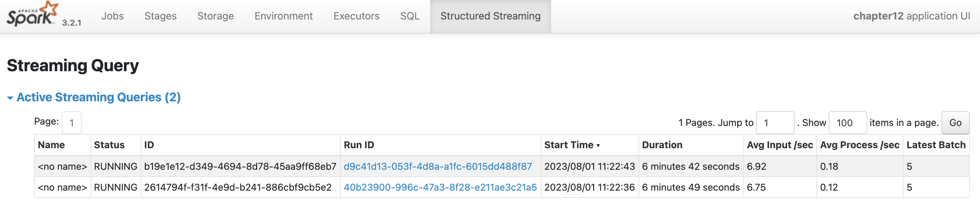Go to the Storage tab

click(215, 16)
